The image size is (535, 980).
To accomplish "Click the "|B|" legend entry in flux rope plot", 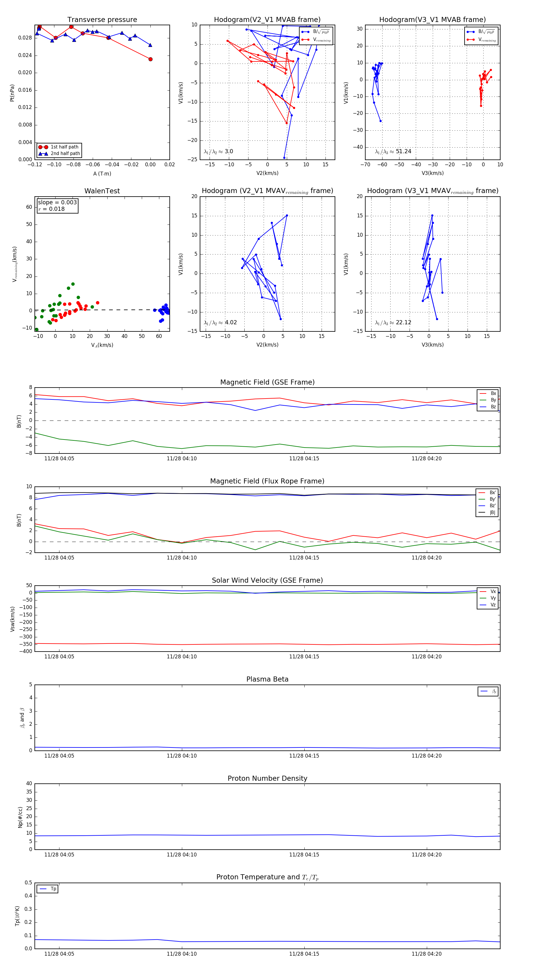I will [487, 513].
